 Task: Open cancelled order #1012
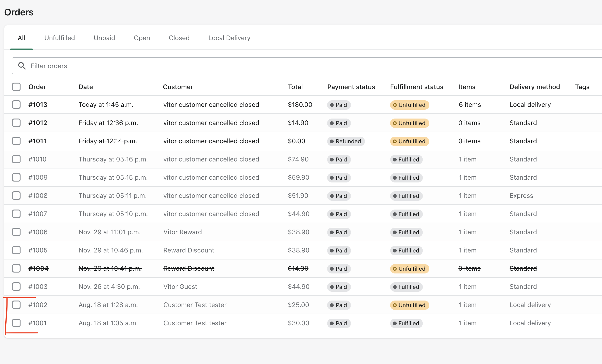coord(38,123)
